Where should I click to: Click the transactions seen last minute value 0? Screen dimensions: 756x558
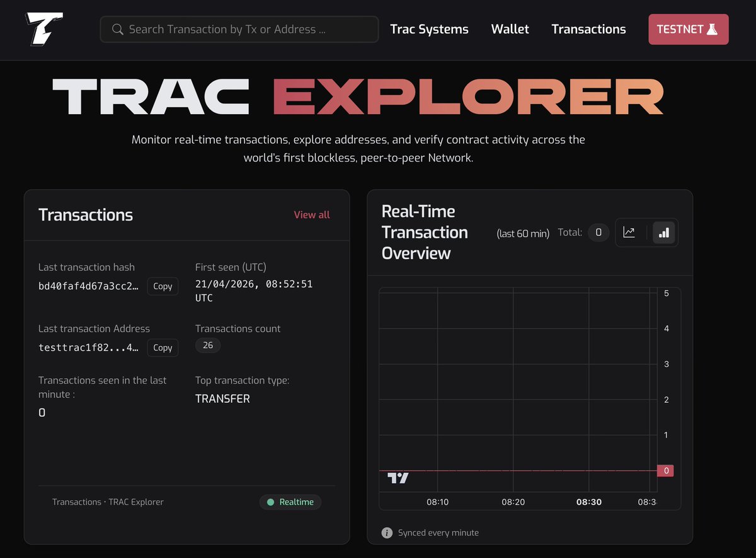coord(42,413)
